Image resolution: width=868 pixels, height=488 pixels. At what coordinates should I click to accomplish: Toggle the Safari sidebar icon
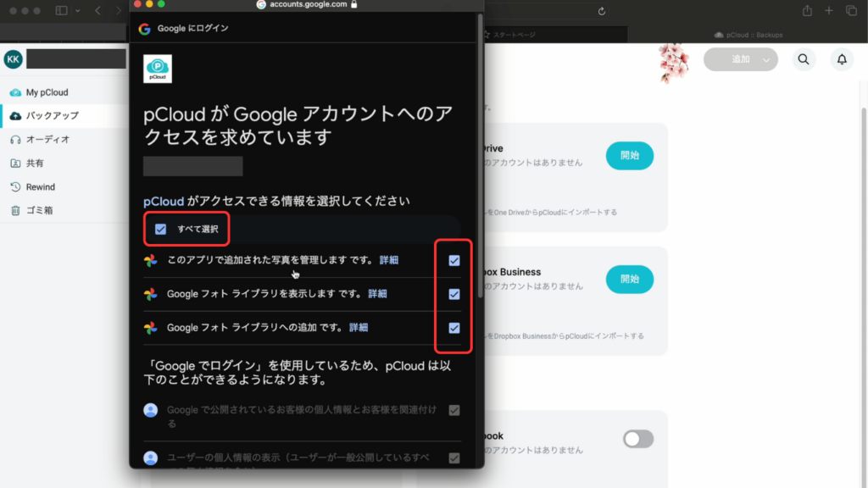pyautogui.click(x=61, y=10)
